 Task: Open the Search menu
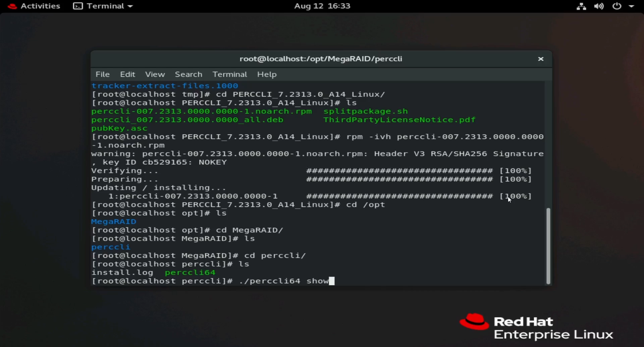click(189, 74)
